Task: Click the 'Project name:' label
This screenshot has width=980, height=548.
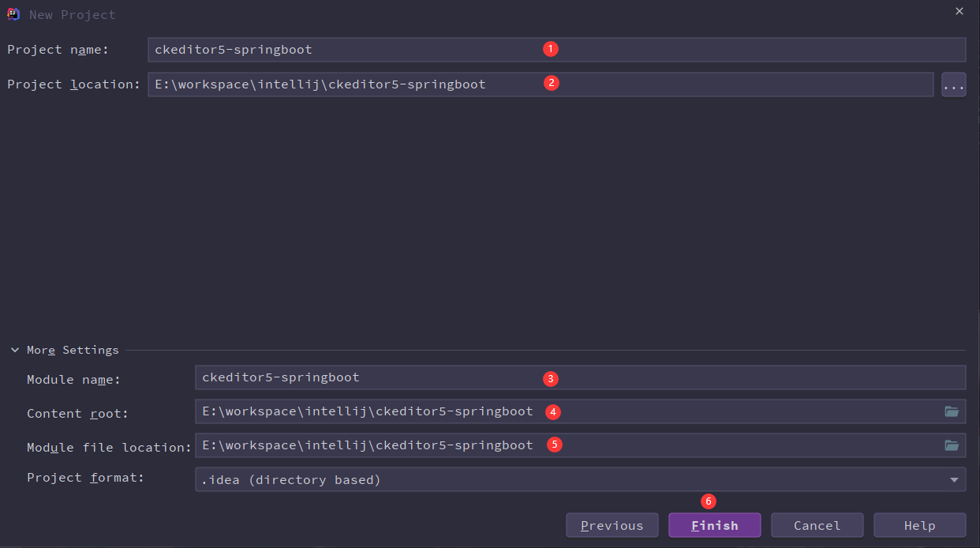Action: click(58, 50)
